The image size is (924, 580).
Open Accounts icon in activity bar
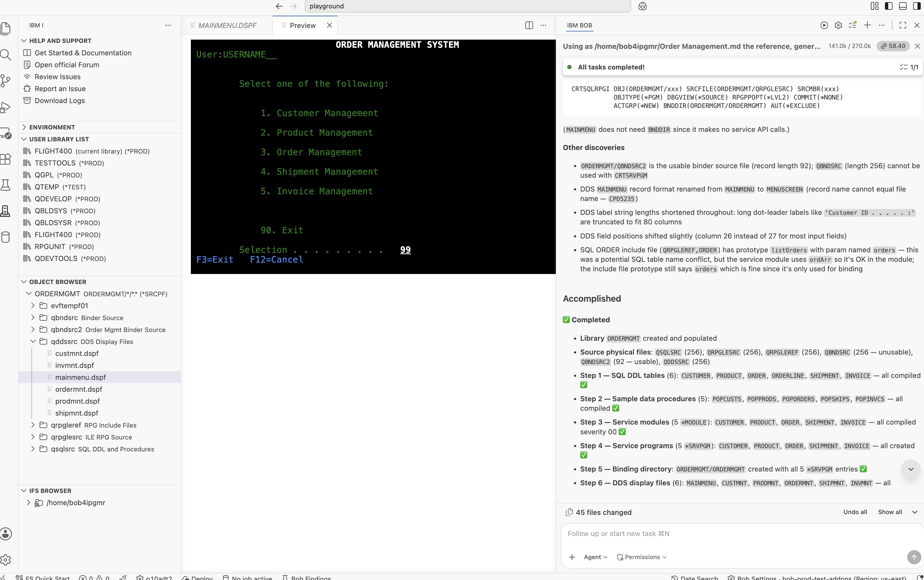tap(5, 534)
